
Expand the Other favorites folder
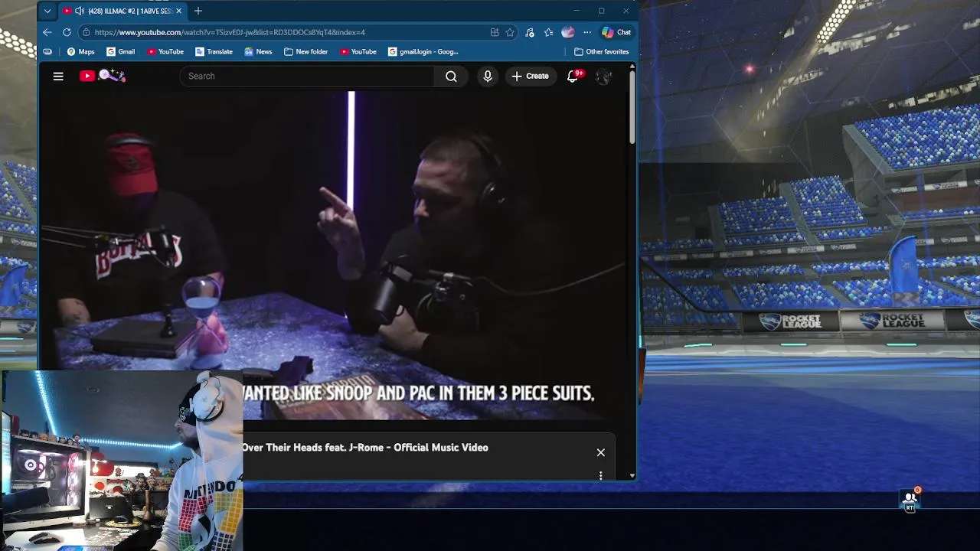601,51
